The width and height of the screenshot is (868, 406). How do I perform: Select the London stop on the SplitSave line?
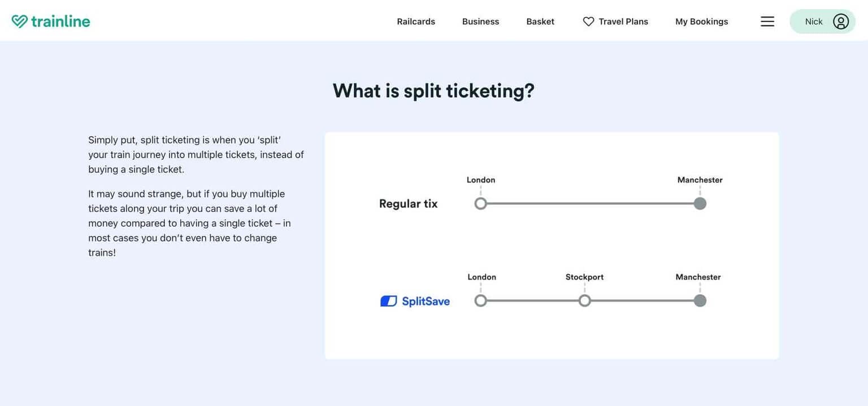point(481,300)
